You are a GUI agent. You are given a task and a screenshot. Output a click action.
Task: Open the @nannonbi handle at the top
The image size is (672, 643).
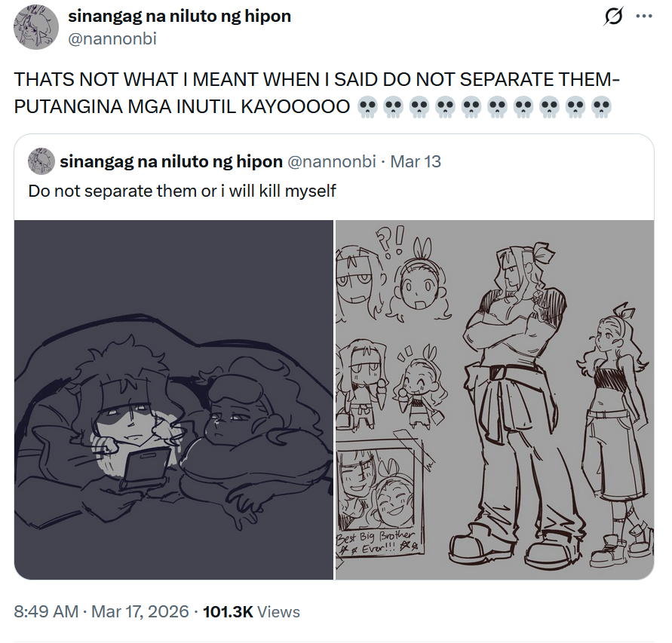pos(112,39)
